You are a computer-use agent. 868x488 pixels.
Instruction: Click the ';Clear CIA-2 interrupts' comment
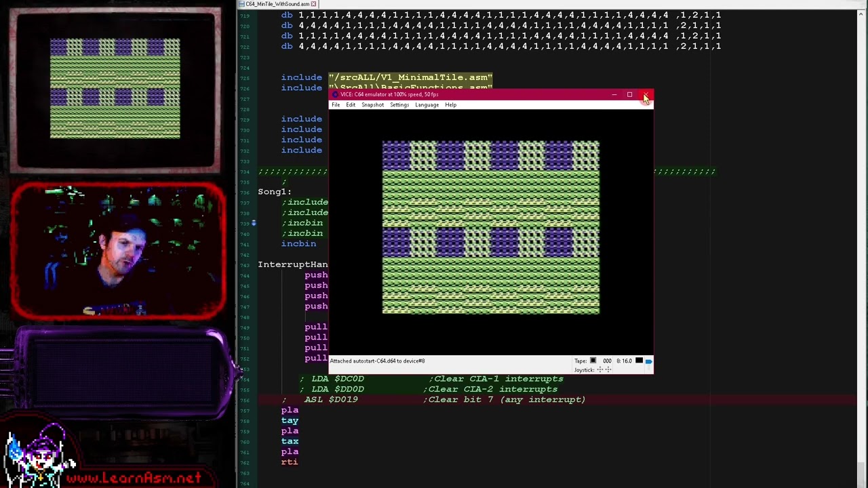(x=490, y=389)
